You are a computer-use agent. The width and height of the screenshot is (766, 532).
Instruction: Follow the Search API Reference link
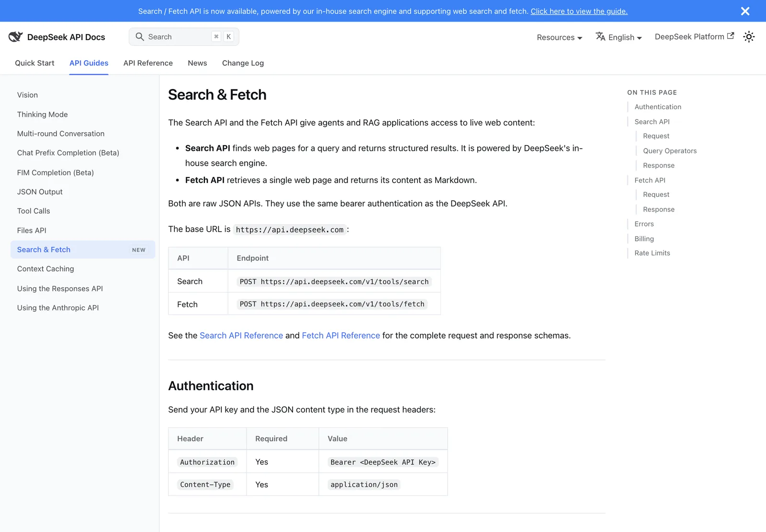click(241, 336)
